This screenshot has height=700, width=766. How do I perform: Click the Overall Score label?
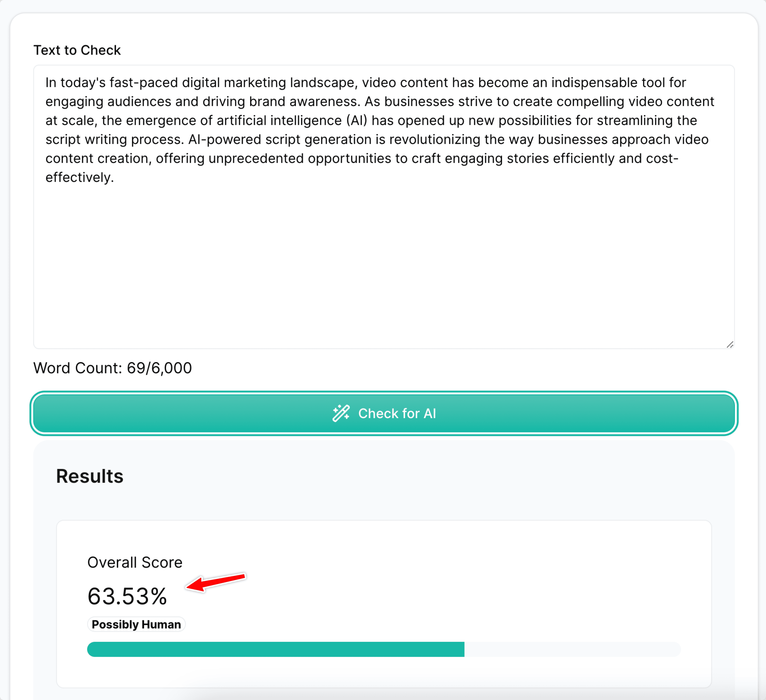click(x=135, y=562)
